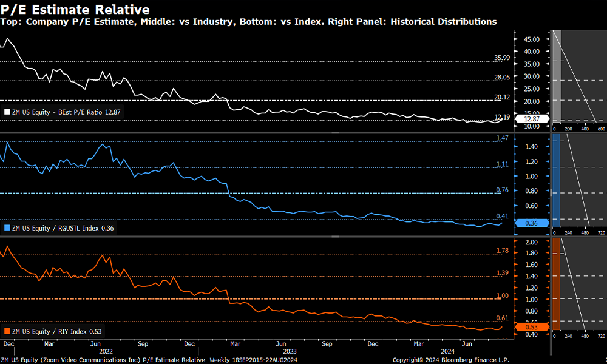Click the 0.60 tick on blue axis
Image resolution: width=607 pixels, height=364 pixels.
532,206
